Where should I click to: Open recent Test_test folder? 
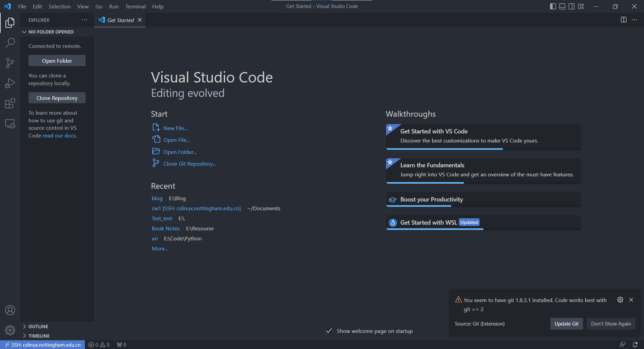[162, 218]
